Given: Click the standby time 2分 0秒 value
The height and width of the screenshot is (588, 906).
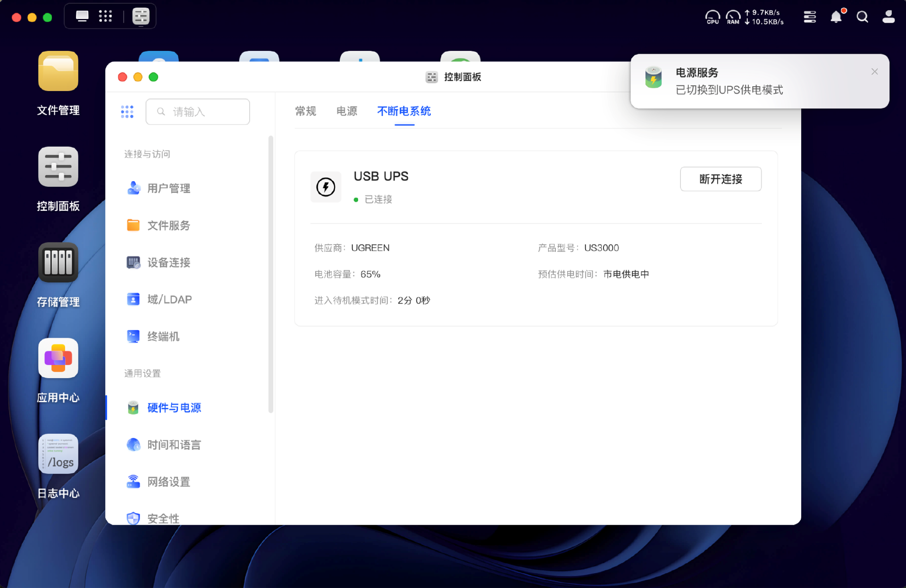Looking at the screenshot, I should (x=414, y=300).
